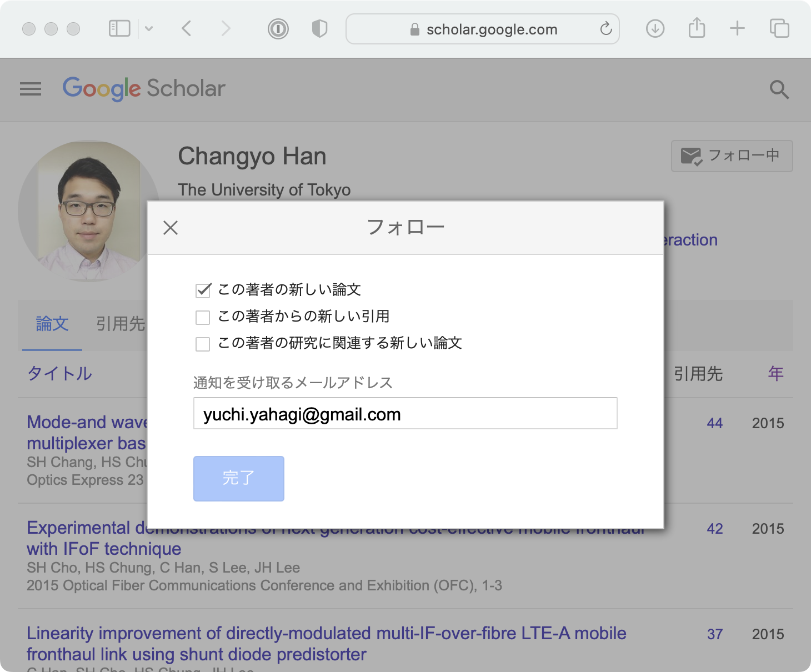Click the Safari share icon

tap(697, 28)
